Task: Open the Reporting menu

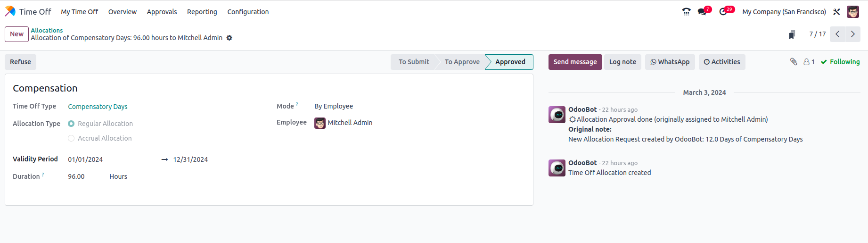Action: tap(202, 12)
